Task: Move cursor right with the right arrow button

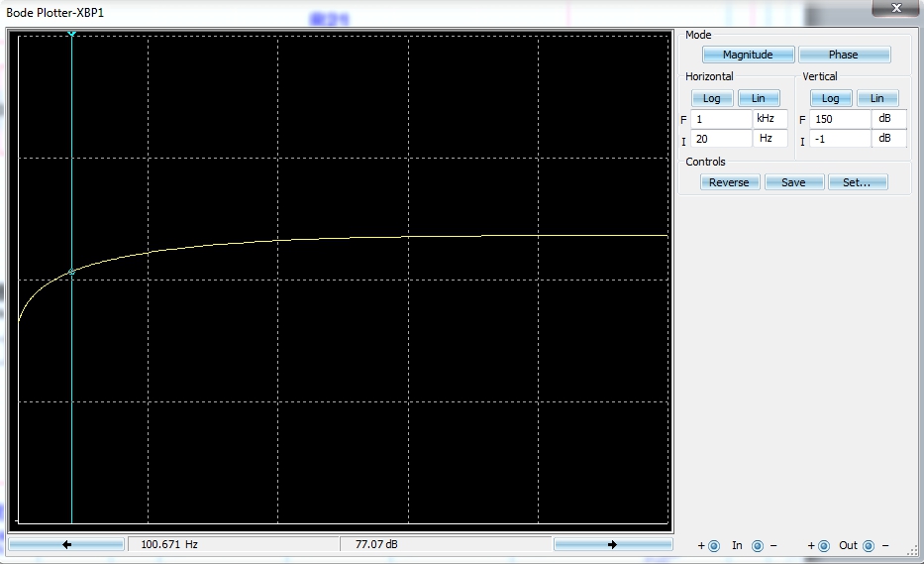Action: pos(611,544)
